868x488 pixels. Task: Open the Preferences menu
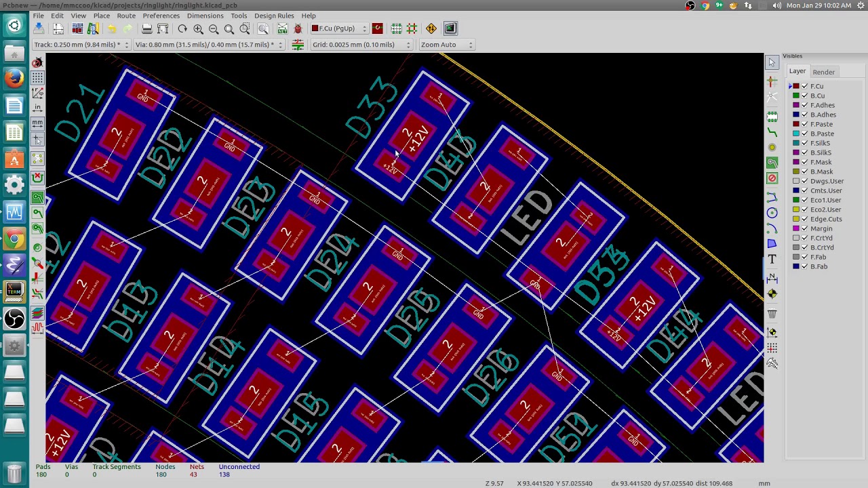(161, 16)
